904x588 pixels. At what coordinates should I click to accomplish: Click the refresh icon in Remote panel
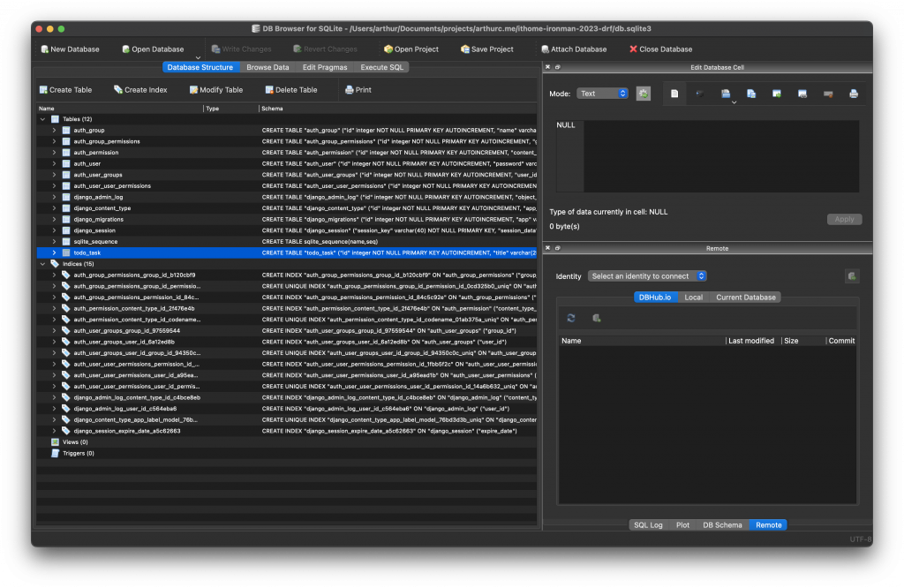(x=571, y=318)
